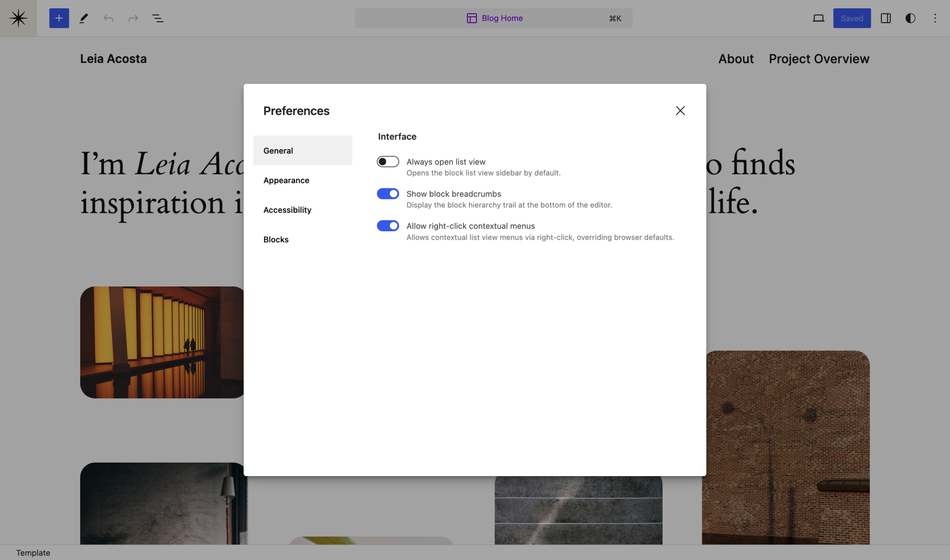The width and height of the screenshot is (950, 560).
Task: Click the Saved button in toolbar
Action: 852,18
